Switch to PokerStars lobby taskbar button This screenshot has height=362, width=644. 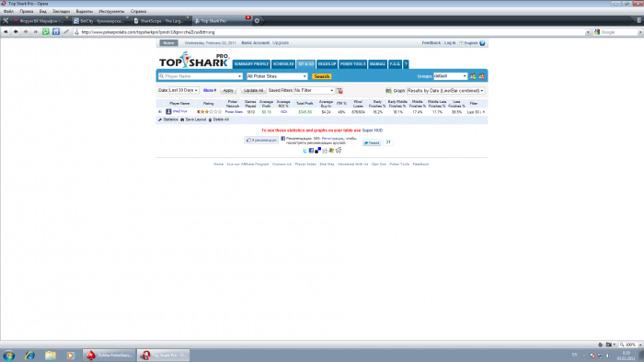coord(109,355)
